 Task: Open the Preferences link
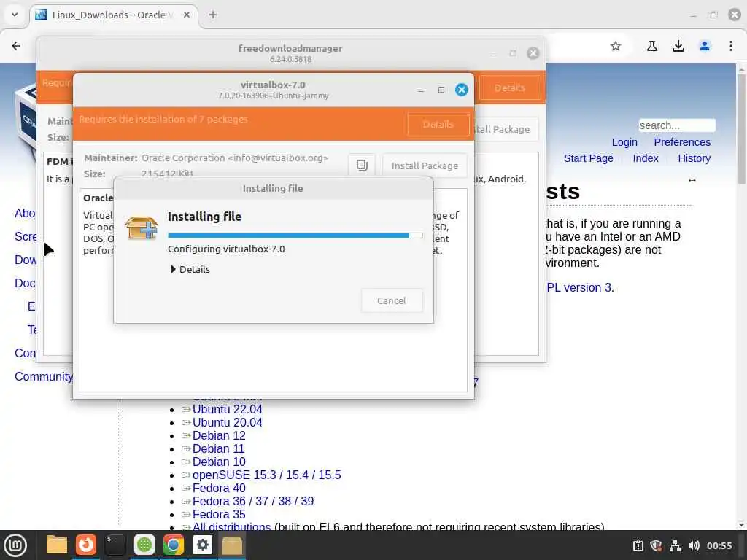pos(682,142)
